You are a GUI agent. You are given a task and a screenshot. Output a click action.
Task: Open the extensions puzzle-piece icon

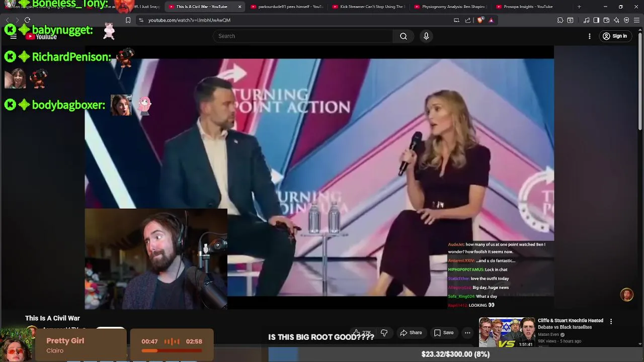coord(560,20)
